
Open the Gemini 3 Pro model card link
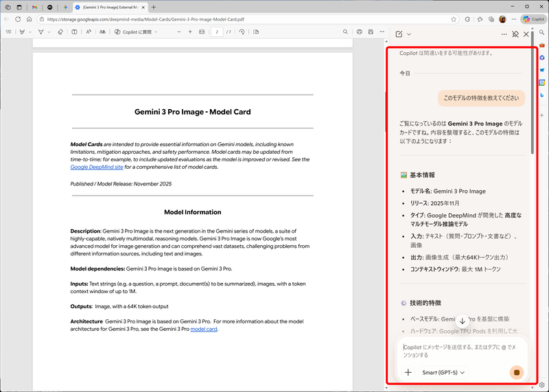coord(204,329)
